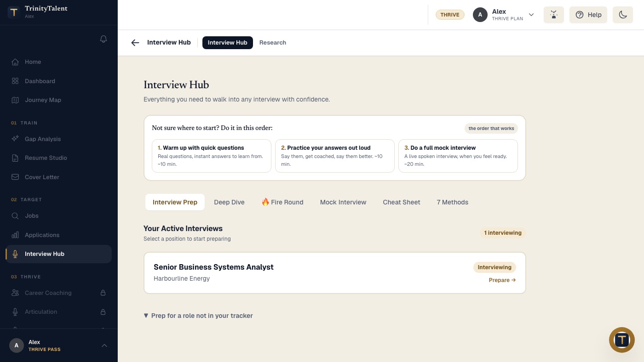This screenshot has width=644, height=362.
Task: Click the Cover Letter envelope icon
Action: click(15, 177)
